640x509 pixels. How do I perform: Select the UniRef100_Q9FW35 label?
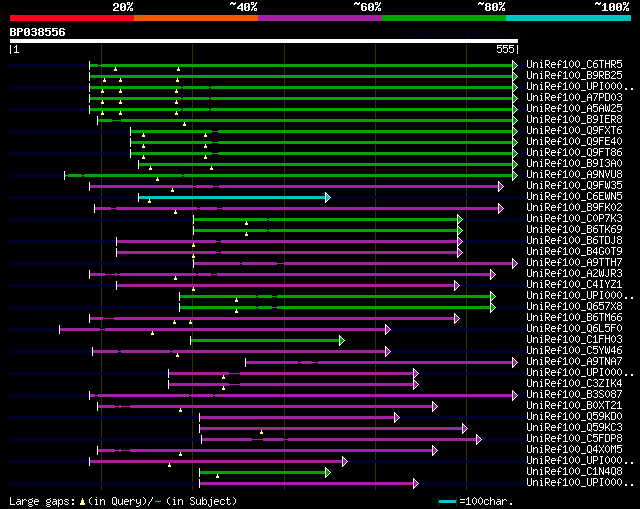(574, 186)
